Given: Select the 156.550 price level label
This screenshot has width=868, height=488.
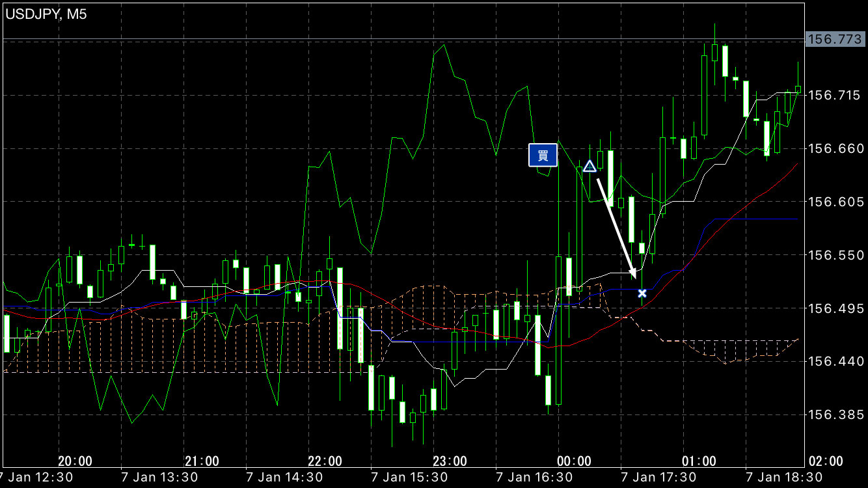Looking at the screenshot, I should [834, 255].
